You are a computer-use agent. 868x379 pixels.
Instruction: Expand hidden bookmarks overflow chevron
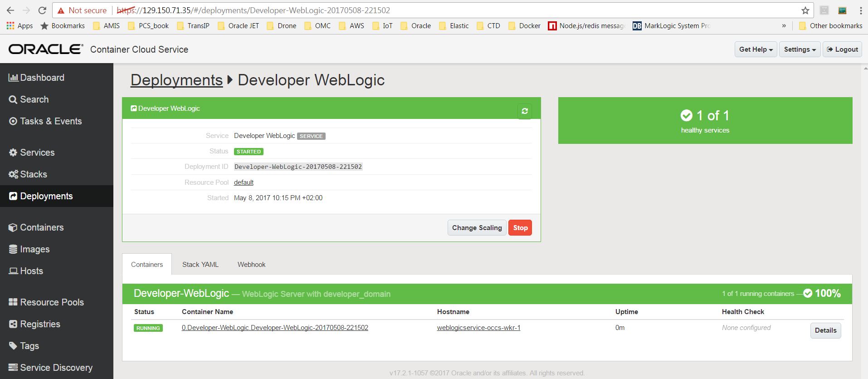coord(784,26)
